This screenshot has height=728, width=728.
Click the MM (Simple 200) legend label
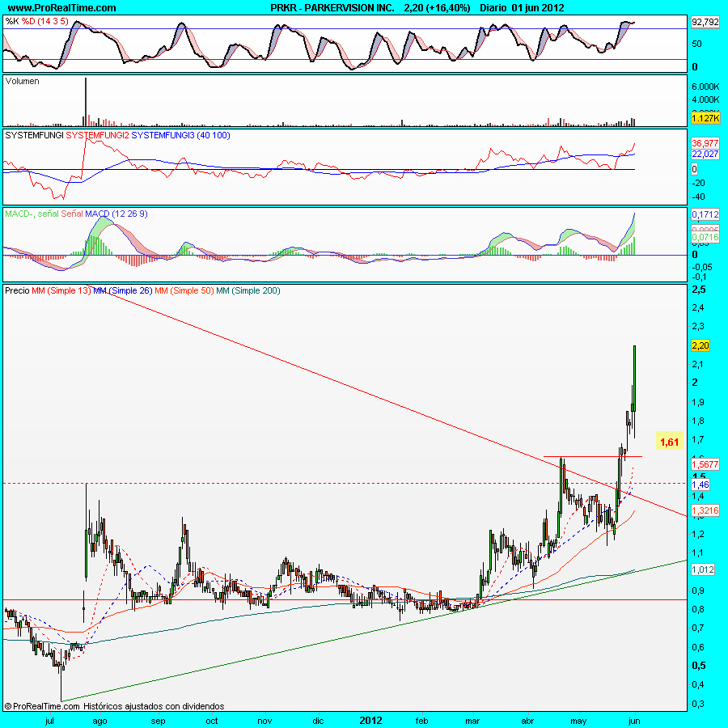[248, 291]
